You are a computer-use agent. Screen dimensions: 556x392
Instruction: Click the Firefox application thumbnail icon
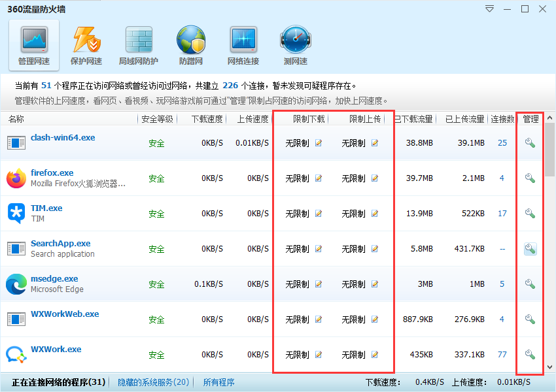click(x=15, y=177)
